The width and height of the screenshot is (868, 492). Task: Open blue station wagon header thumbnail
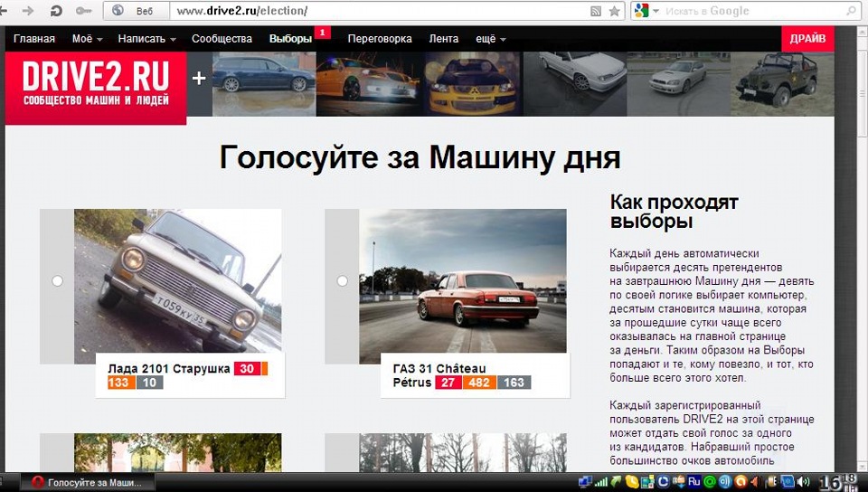[x=264, y=84]
